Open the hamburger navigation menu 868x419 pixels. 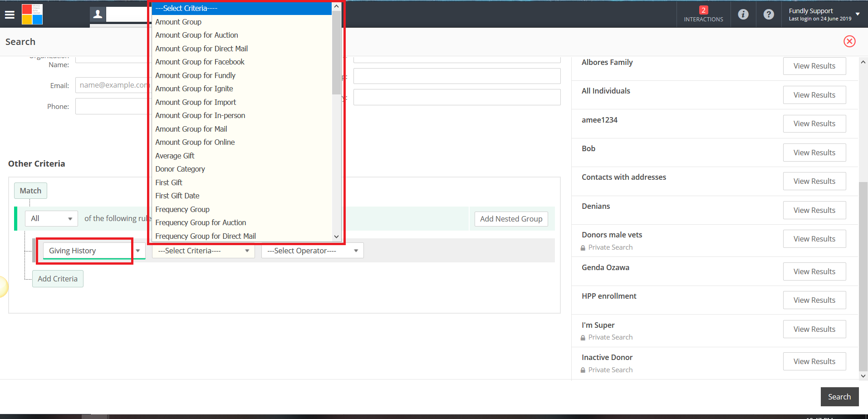coord(10,15)
